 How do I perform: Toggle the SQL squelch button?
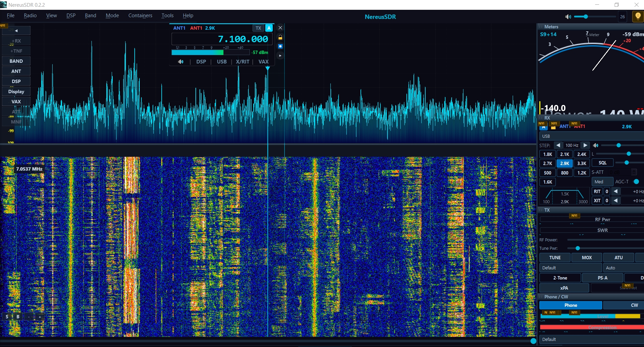coord(602,163)
